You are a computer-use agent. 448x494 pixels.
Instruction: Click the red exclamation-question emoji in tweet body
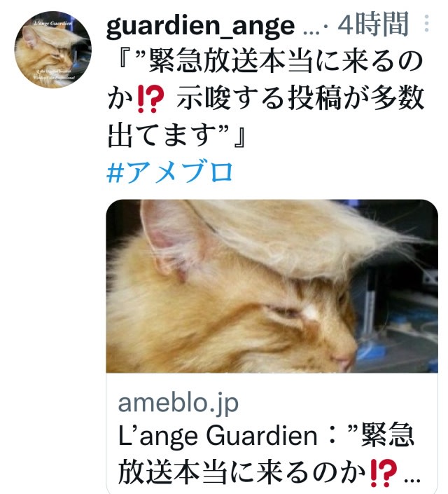tap(151, 99)
